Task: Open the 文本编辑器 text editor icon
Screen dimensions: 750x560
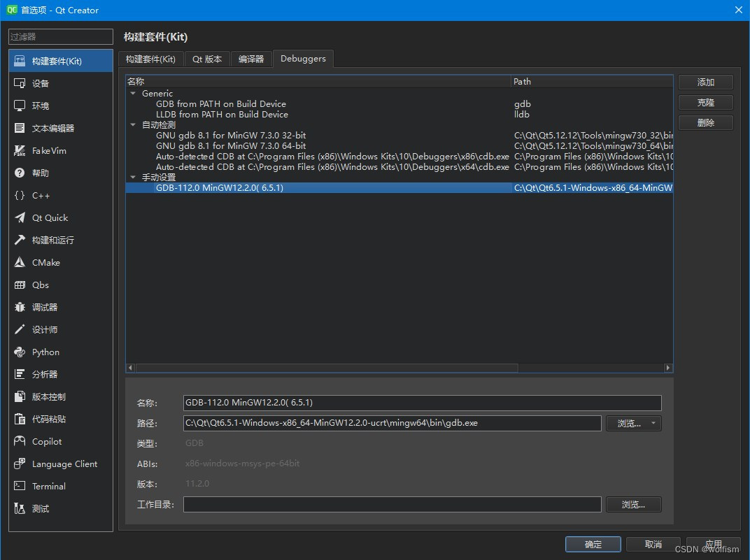Action: point(20,128)
